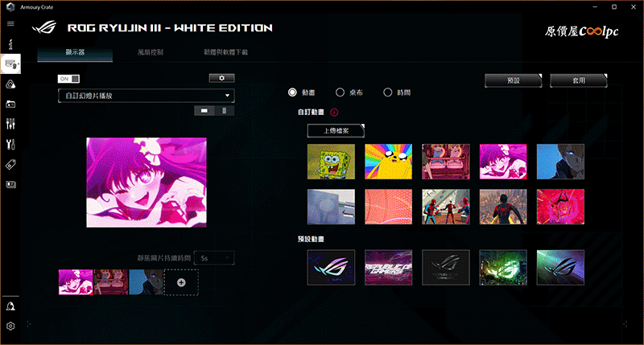
Task: Open the Tools wrench icon in the sidebar
Action: 10,145
